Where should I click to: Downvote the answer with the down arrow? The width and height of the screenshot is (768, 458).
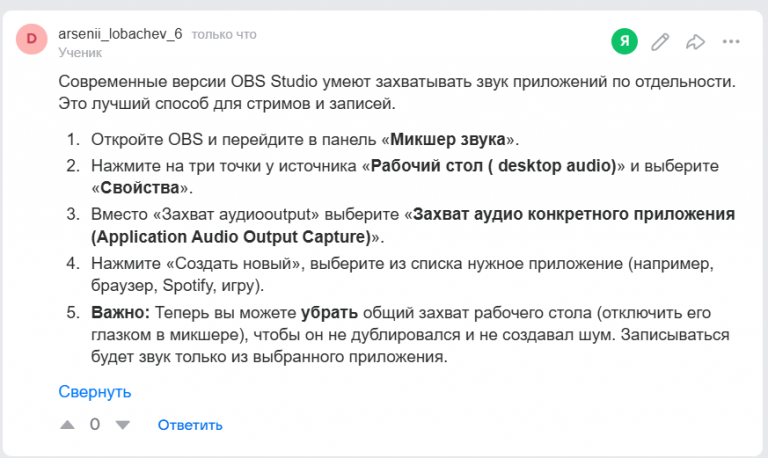click(x=122, y=425)
